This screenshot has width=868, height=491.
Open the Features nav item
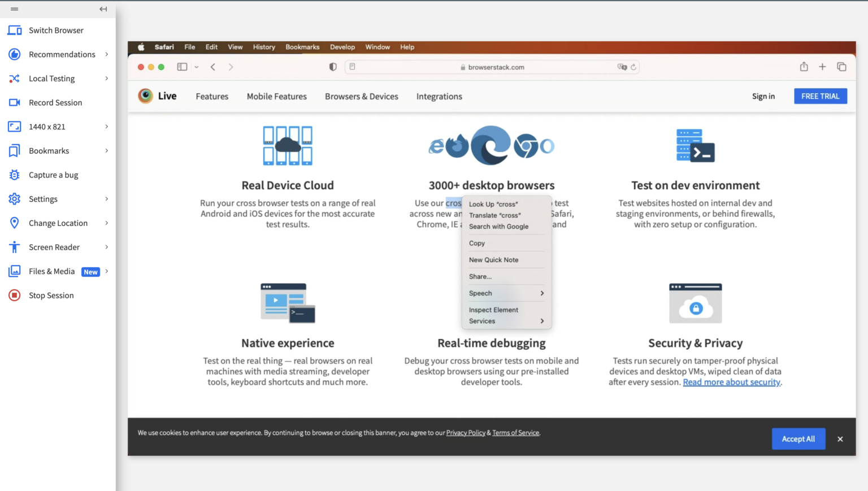212,97
